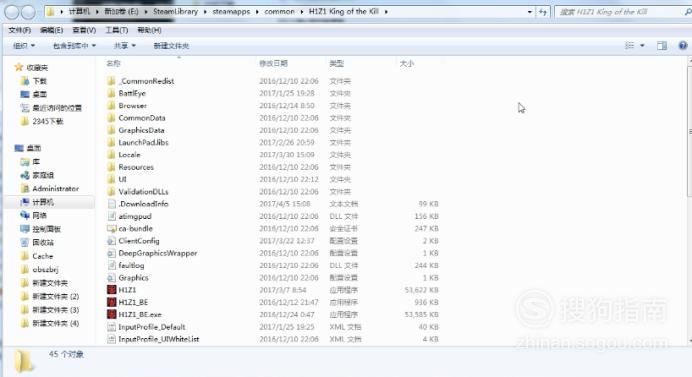Expand arrow after common breadcrumb
Screen dimensions: 692x377
pos(301,12)
